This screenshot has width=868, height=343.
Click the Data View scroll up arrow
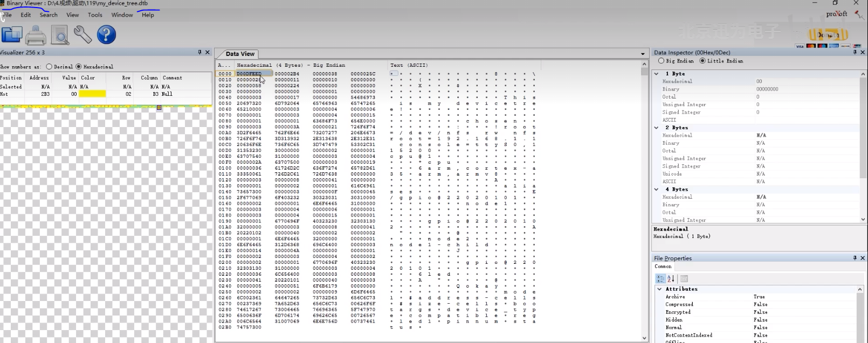coord(644,64)
